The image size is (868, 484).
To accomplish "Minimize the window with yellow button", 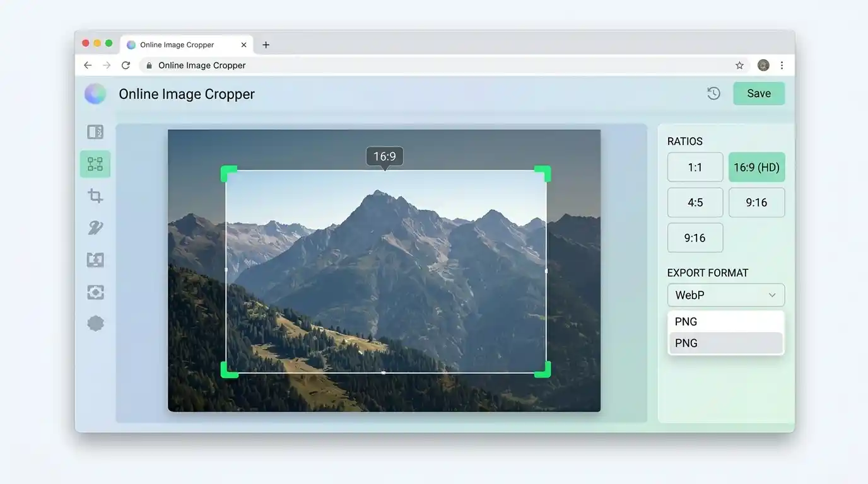I will [x=97, y=43].
